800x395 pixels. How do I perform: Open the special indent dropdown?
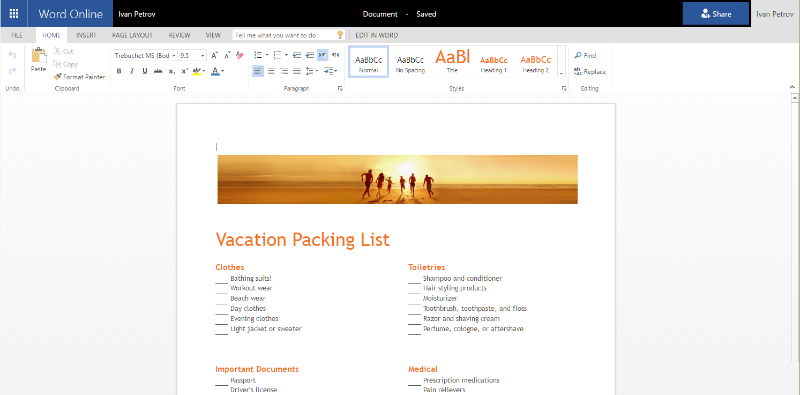(330, 71)
